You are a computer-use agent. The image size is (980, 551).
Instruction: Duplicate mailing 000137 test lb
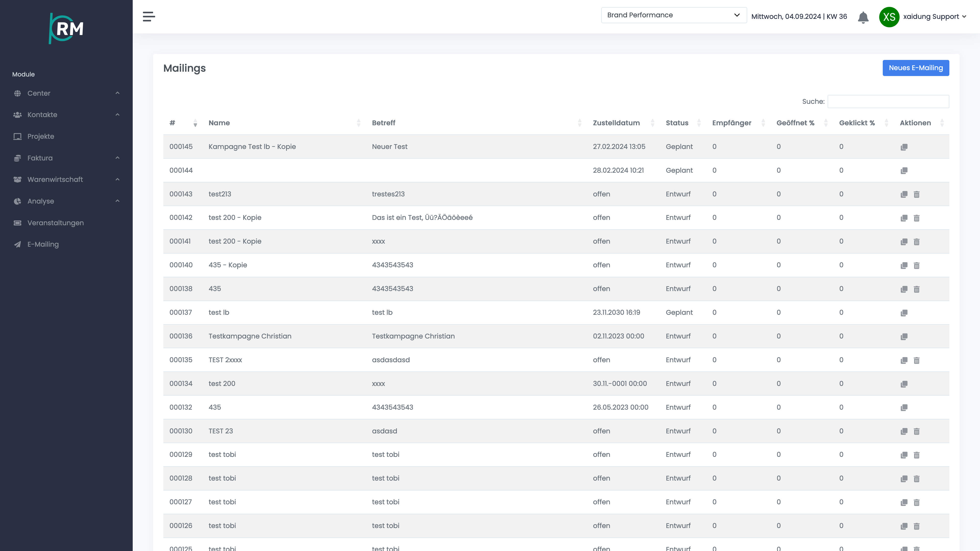pos(904,312)
